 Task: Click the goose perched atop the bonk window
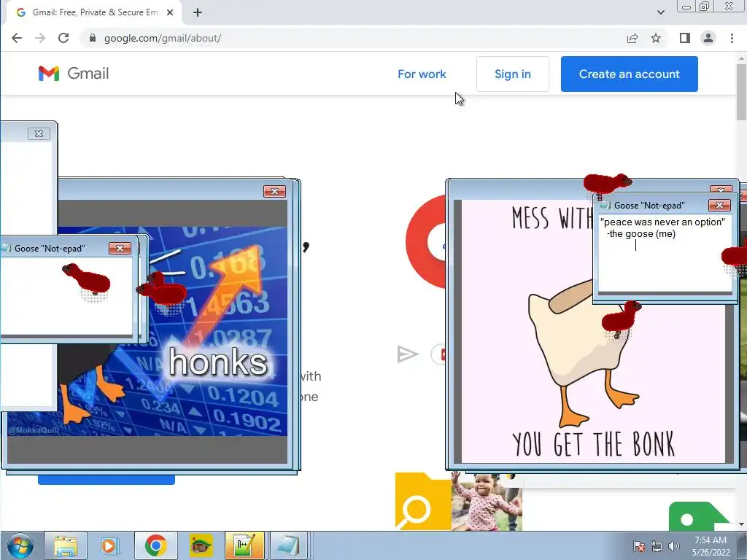coord(606,184)
